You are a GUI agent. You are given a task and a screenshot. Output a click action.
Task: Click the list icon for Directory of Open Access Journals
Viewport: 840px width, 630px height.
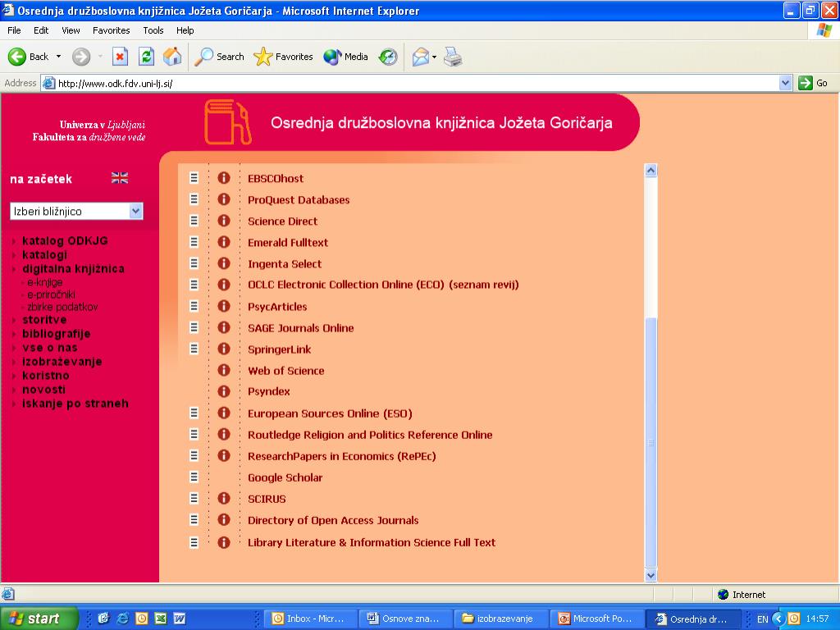pyautogui.click(x=194, y=519)
